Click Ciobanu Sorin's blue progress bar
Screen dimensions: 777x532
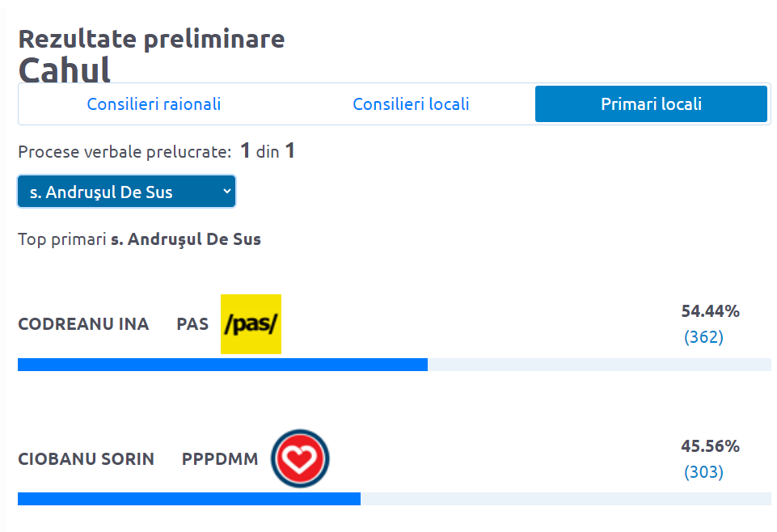(189, 499)
